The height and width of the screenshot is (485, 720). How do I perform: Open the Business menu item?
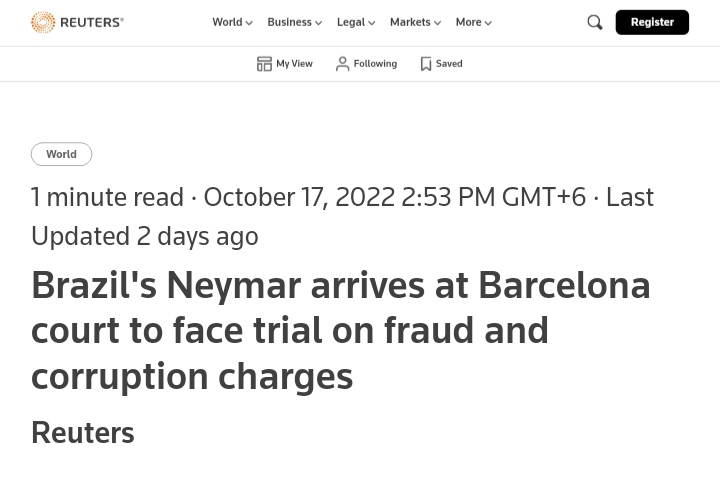coord(289,22)
